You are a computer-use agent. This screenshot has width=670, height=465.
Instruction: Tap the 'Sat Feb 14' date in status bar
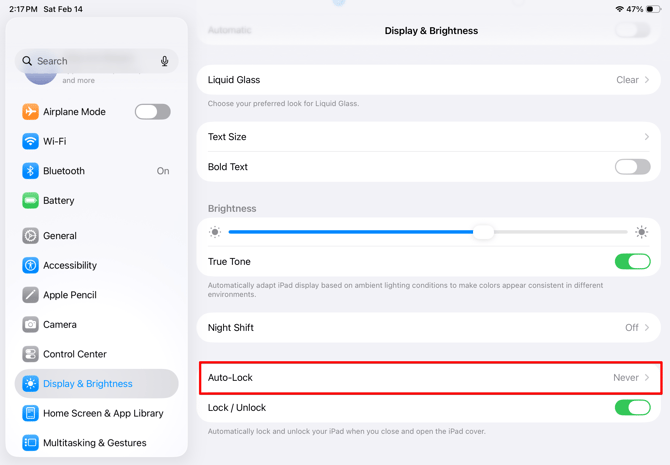63,9
